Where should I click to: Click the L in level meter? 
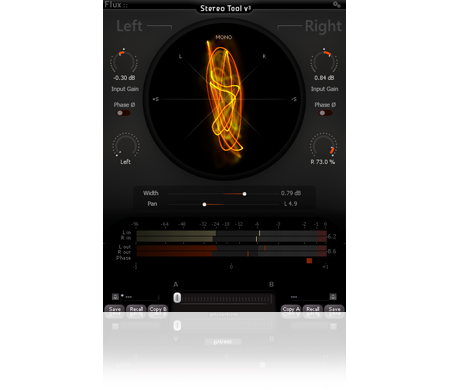[x=232, y=233]
